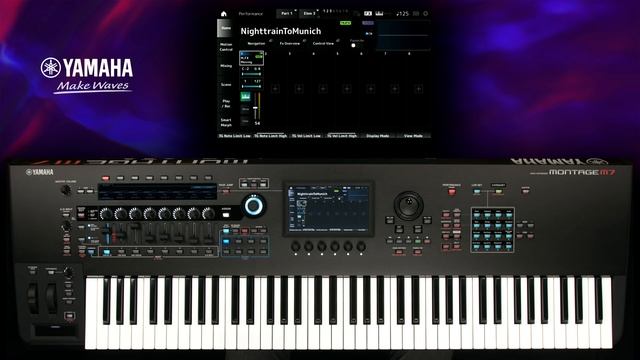The image size is (640, 360).
Task: Click the Master Volume knob on the keyboard
Action: [65, 190]
